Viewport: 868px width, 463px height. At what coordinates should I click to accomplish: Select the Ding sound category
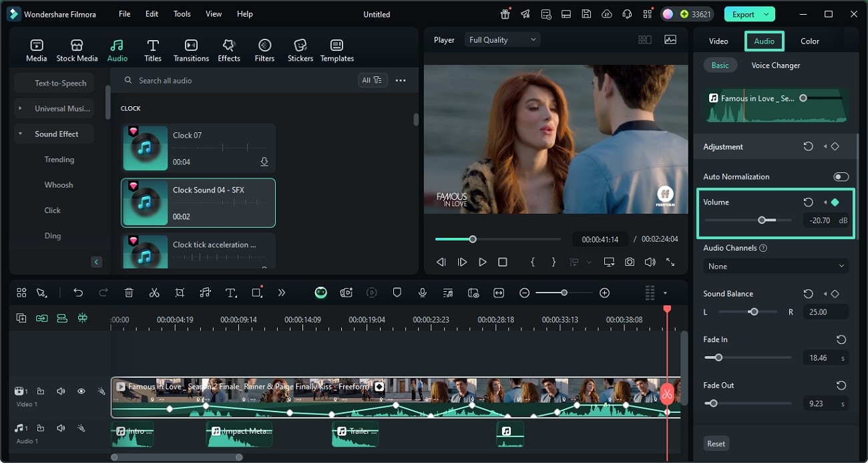53,236
